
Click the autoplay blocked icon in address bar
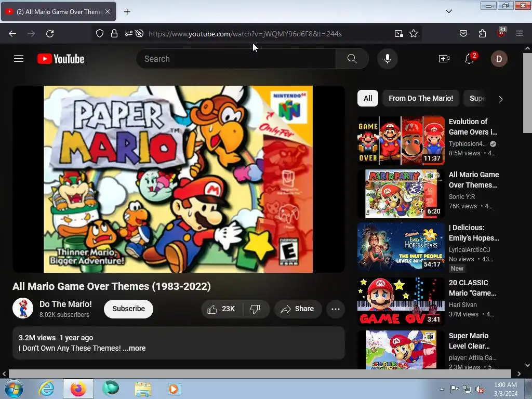pyautogui.click(x=139, y=33)
